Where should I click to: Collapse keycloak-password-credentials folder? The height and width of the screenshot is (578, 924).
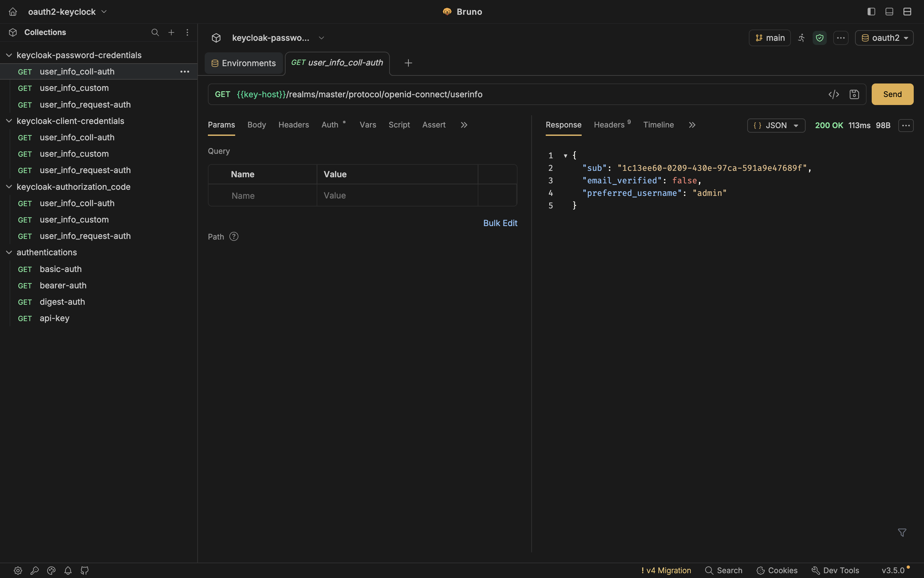click(x=9, y=55)
